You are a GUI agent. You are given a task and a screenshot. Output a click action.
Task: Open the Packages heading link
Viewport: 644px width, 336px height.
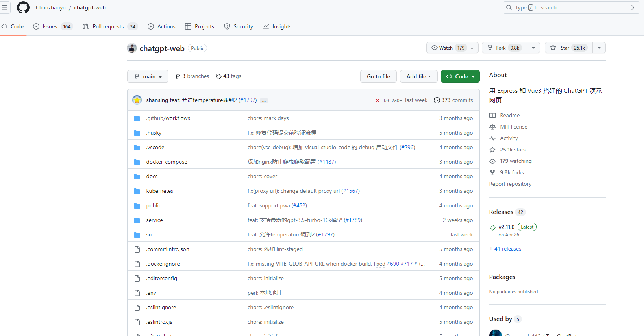click(x=502, y=277)
